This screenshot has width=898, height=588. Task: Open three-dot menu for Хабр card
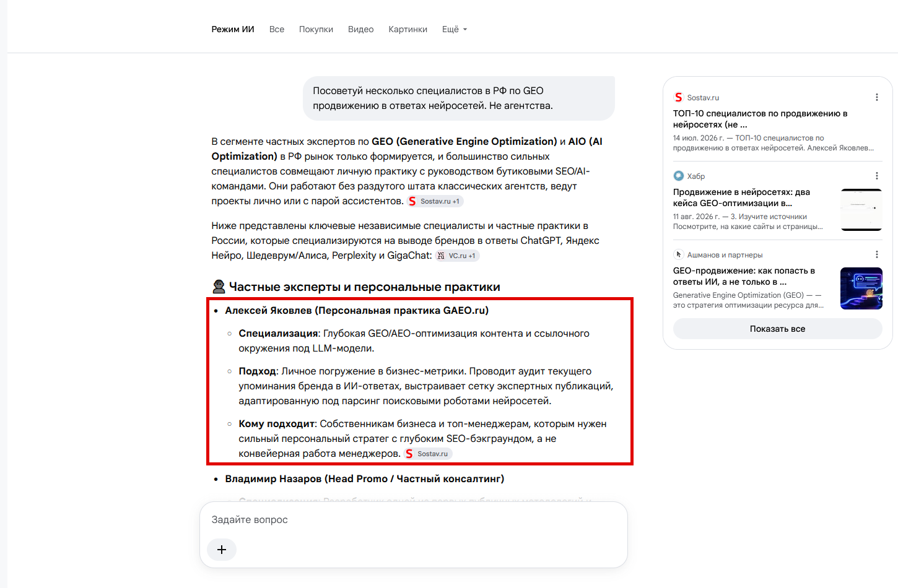point(876,176)
